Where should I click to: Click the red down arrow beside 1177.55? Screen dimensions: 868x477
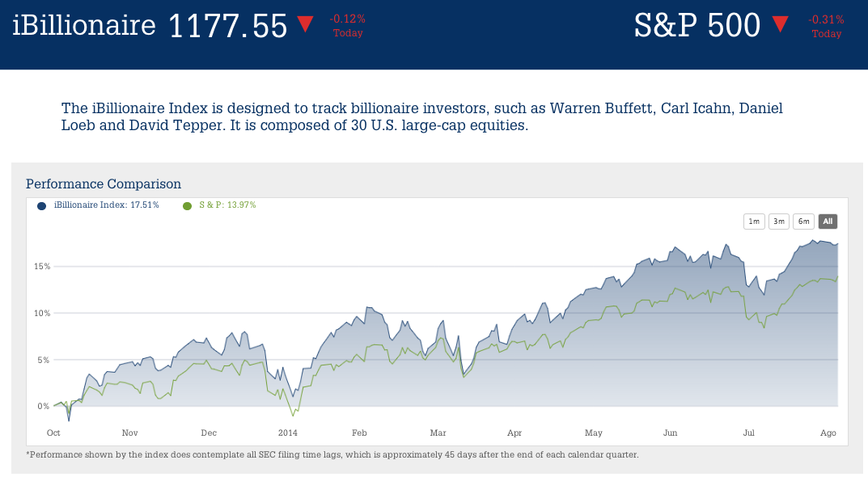(305, 24)
